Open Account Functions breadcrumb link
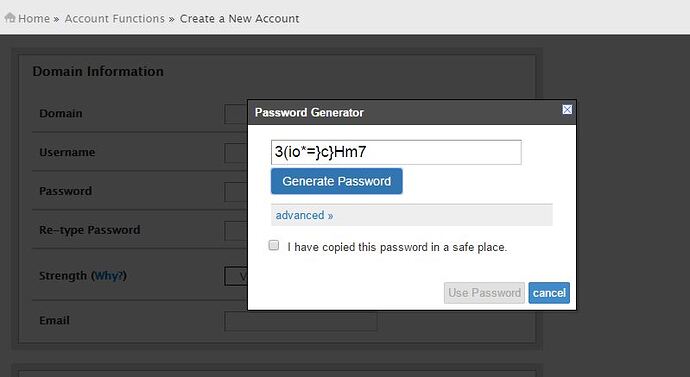 pyautogui.click(x=114, y=18)
